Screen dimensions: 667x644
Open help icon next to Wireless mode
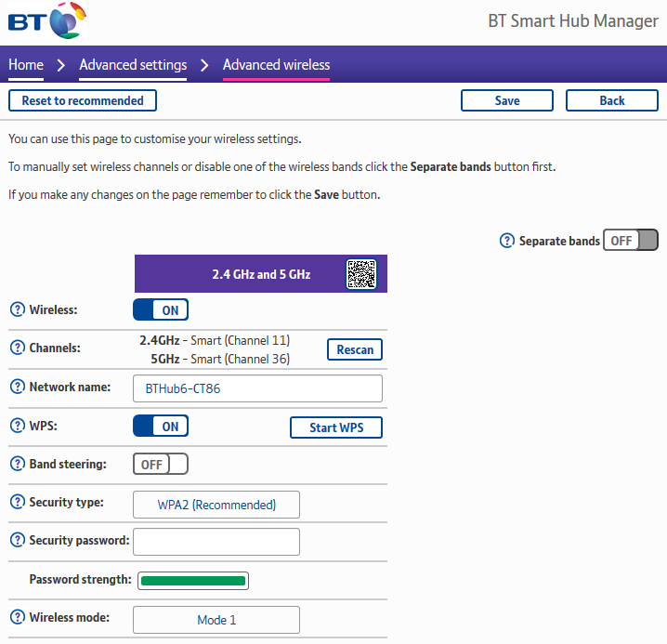18,617
